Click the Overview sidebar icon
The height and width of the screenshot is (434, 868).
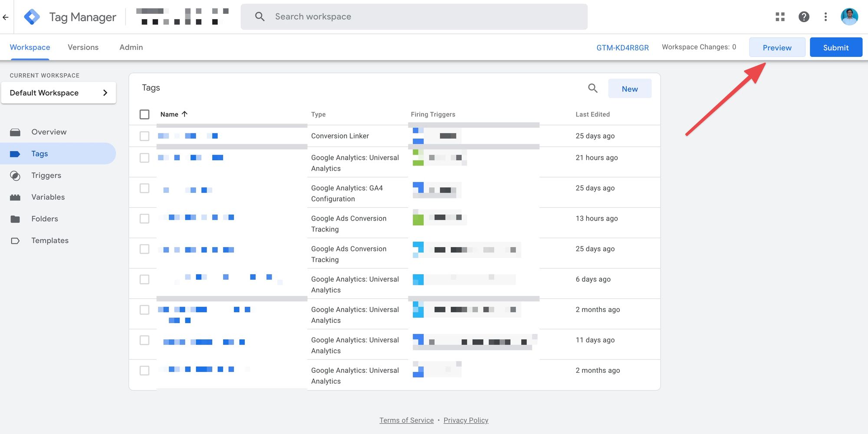[15, 132]
